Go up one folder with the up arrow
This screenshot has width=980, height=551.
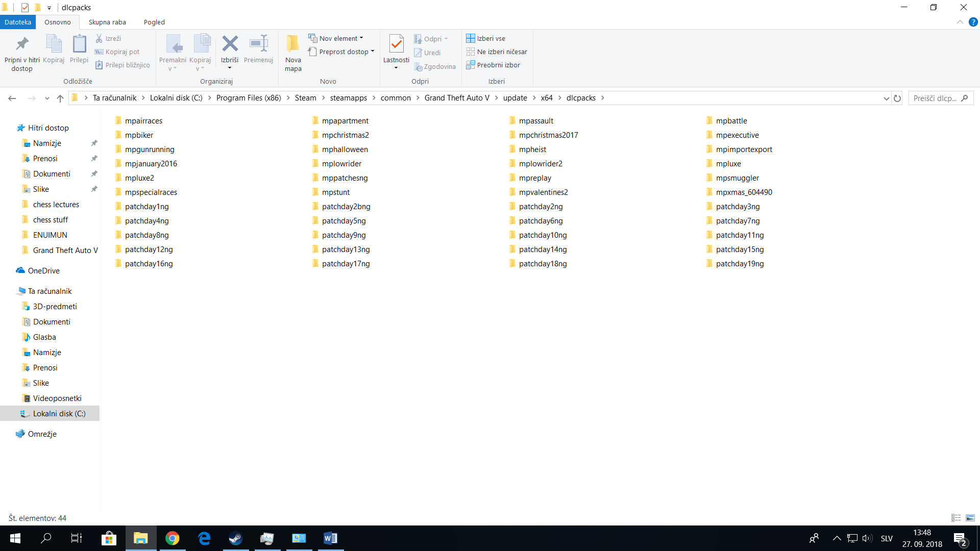(60, 98)
